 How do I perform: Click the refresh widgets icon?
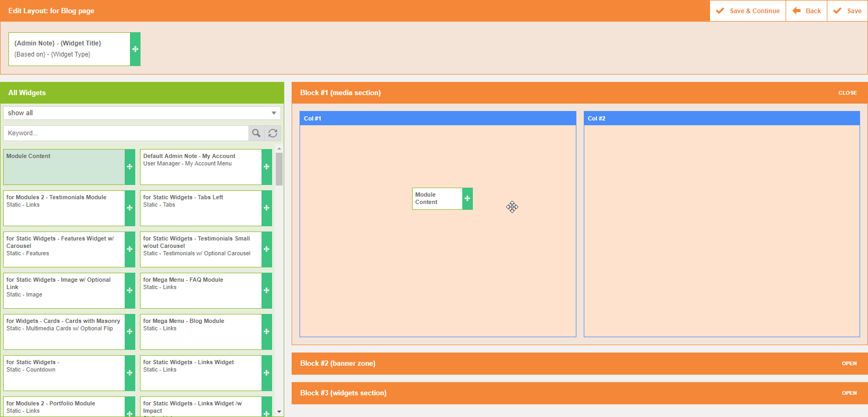click(x=273, y=133)
